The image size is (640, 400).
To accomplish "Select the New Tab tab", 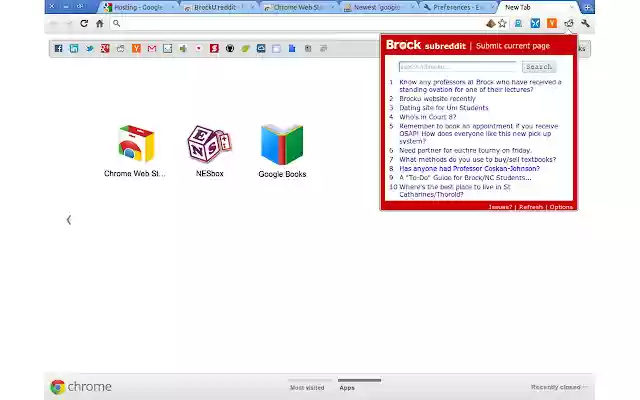I will pos(535,7).
